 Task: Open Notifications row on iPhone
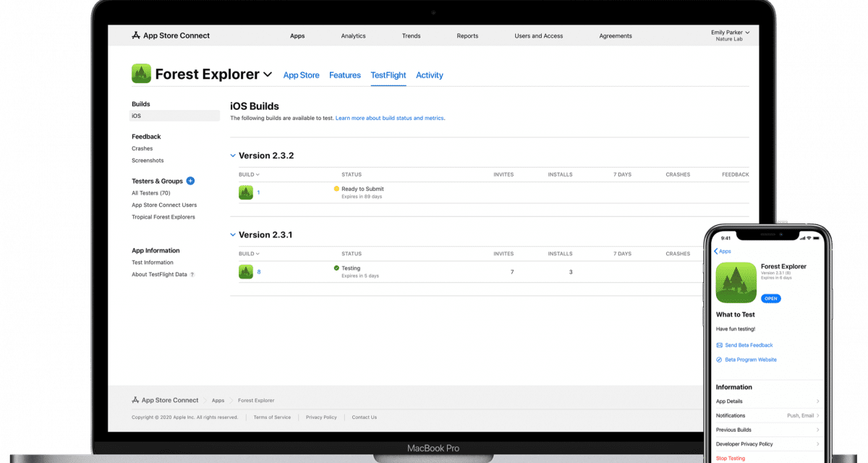(768, 415)
